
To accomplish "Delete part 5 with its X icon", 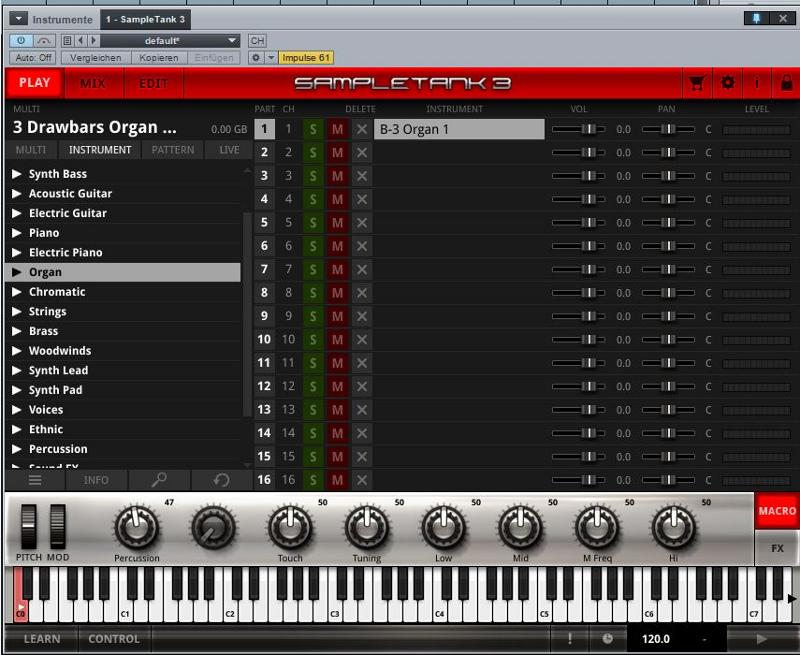I will (x=362, y=223).
